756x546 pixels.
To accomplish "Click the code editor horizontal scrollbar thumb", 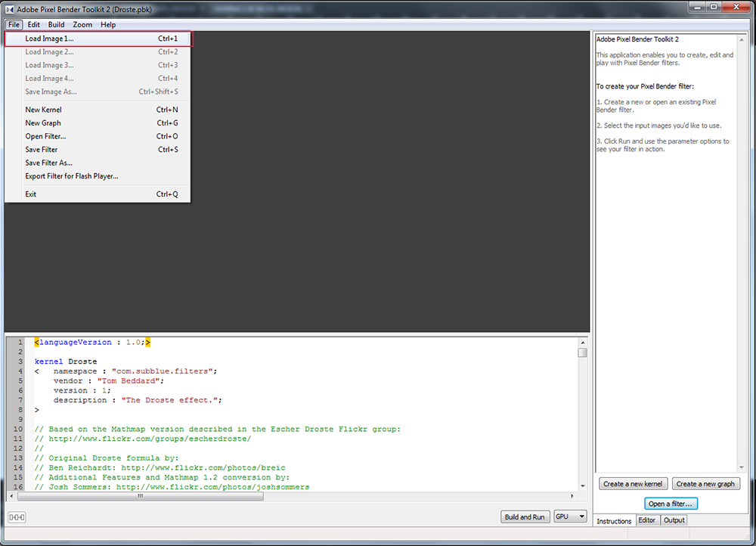I will [x=141, y=496].
